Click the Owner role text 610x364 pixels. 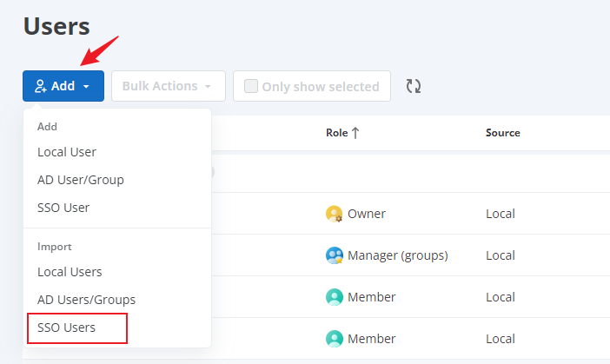[x=367, y=214]
